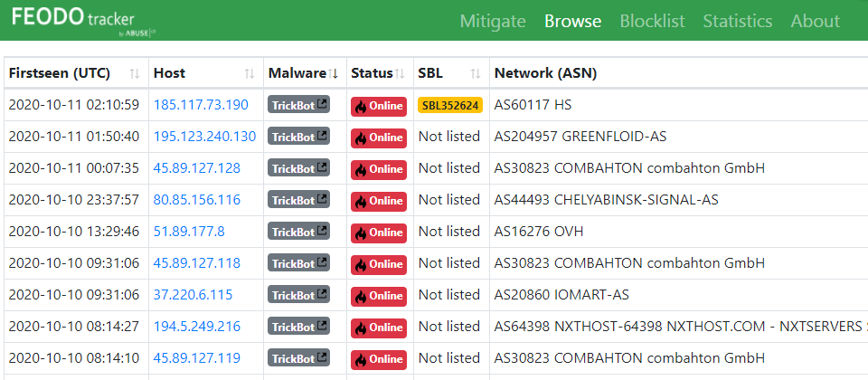Open host 37.220.6.115
Image resolution: width=868 pixels, height=380 pixels.
193,294
